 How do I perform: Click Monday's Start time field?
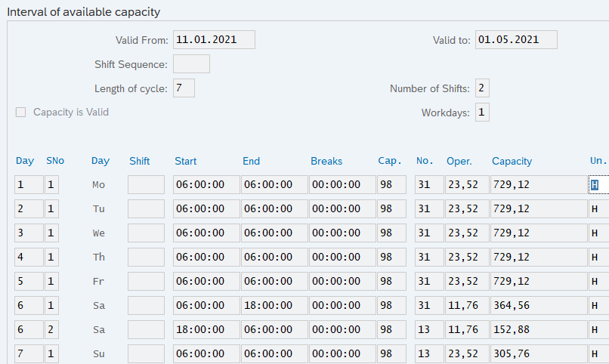206,185
